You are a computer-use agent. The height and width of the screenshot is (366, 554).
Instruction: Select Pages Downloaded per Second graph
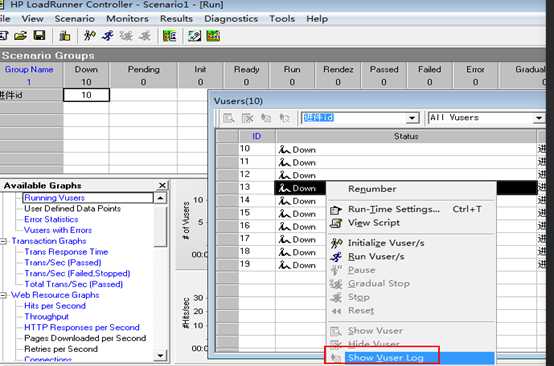(85, 338)
